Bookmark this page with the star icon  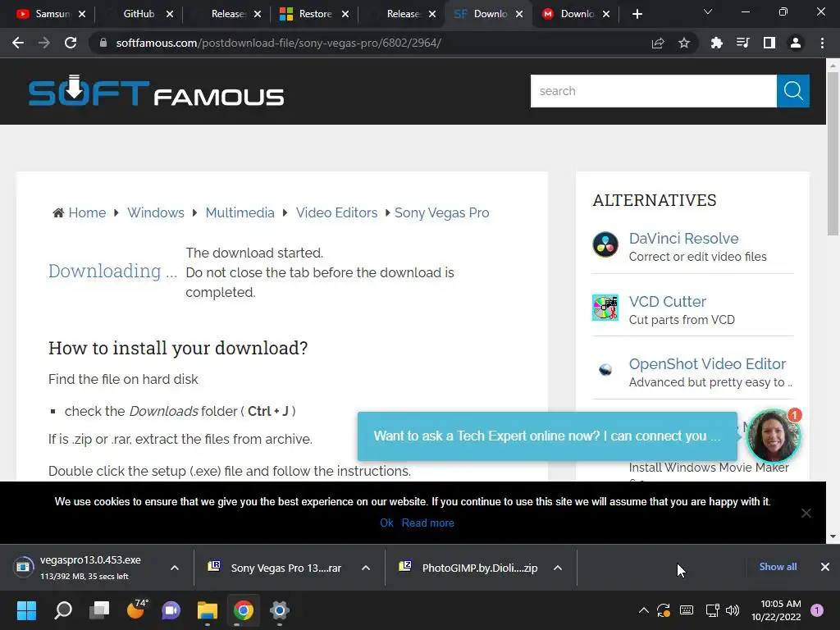pyautogui.click(x=684, y=43)
